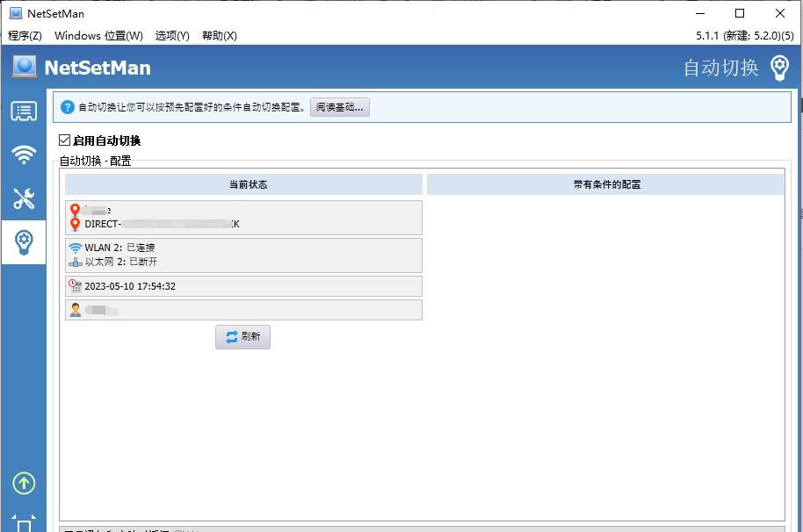Click the clock icon beside the timestamp

click(76, 286)
